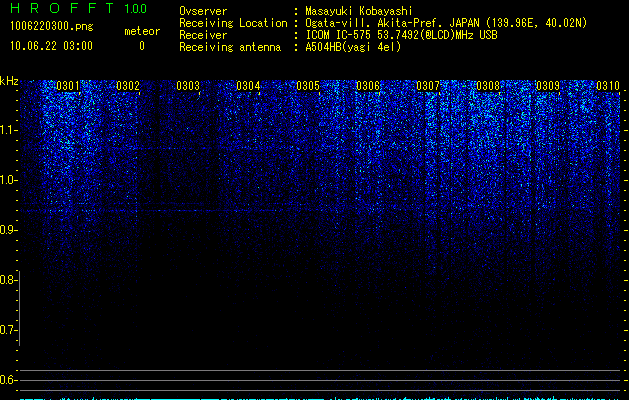This screenshot has width=629, height=400.
Task: Click the meteor count value 0
Action: (x=142, y=46)
